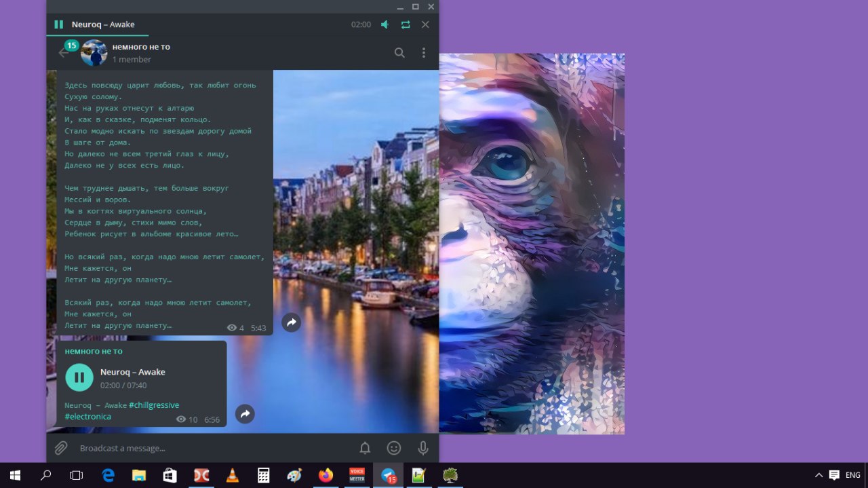Open VoiceMeeter from taskbar

(357, 476)
